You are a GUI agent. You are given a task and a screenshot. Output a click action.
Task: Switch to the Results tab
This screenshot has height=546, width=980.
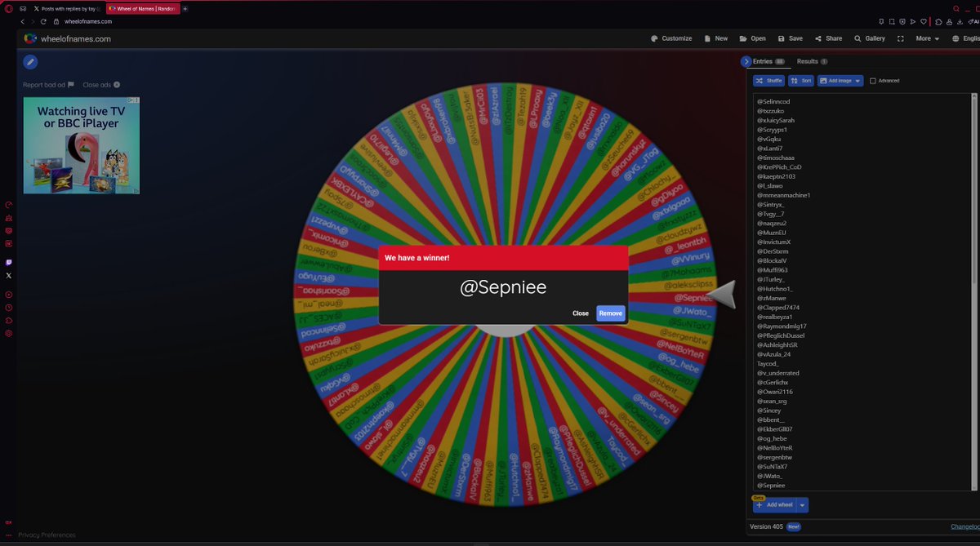click(x=813, y=61)
